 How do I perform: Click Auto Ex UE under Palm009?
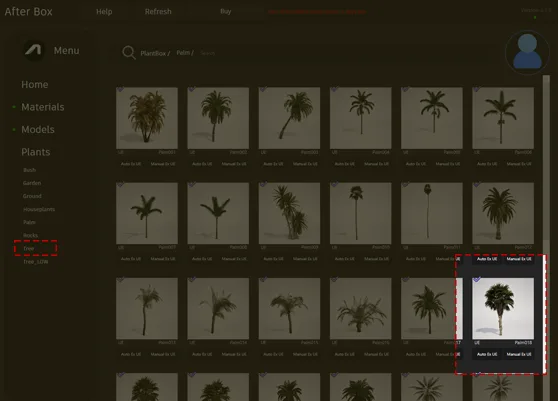273,259
